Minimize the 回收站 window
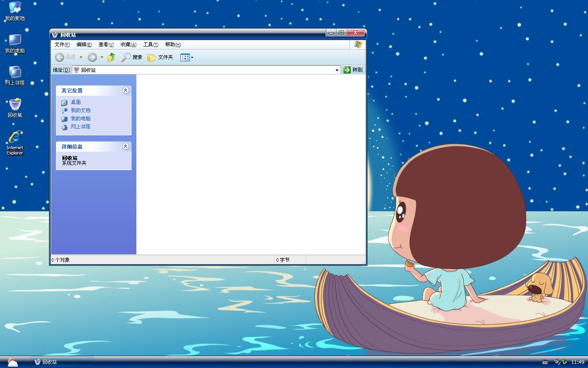This screenshot has width=588, height=368. (x=331, y=33)
